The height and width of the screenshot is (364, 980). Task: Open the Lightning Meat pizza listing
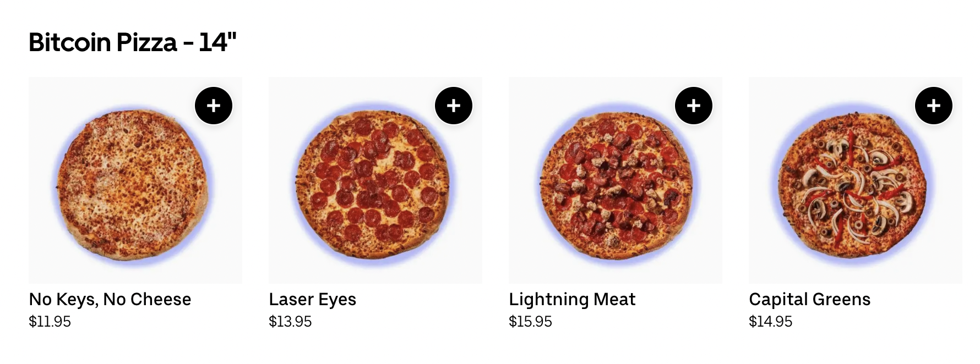pos(571,299)
